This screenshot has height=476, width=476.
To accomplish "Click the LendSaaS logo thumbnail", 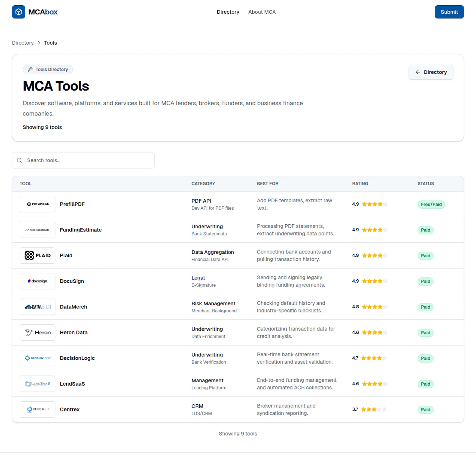I will pos(37,384).
